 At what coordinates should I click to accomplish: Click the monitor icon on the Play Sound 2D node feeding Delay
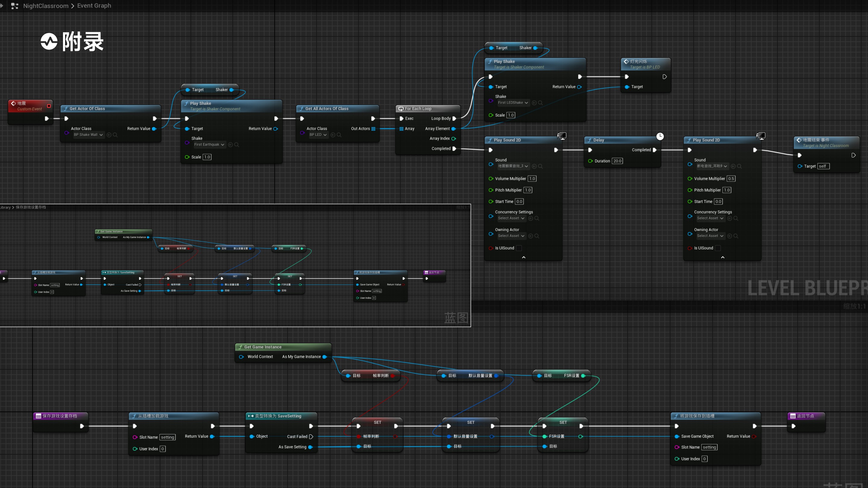(562, 136)
